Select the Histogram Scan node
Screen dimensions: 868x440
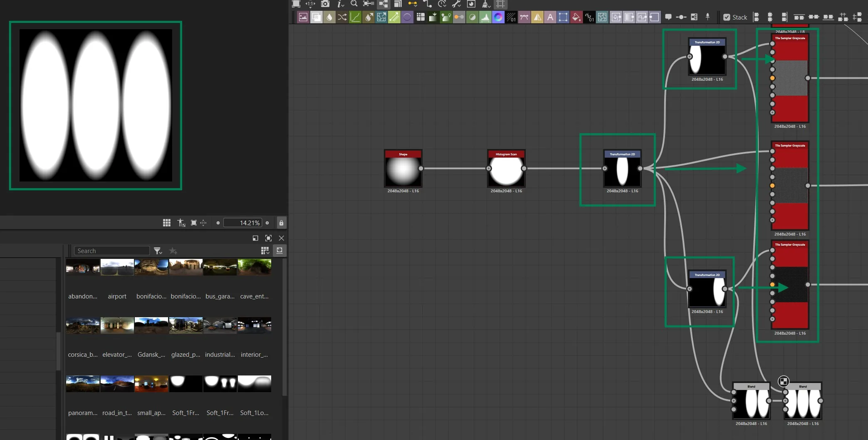[506, 169]
